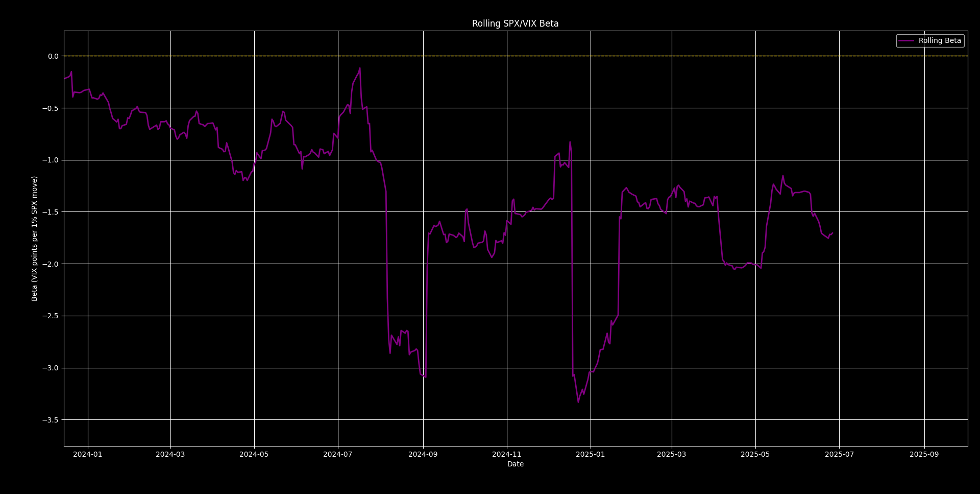Click the y-axis tick '−1.0'
This screenshot has width=980, height=494.
(50, 160)
